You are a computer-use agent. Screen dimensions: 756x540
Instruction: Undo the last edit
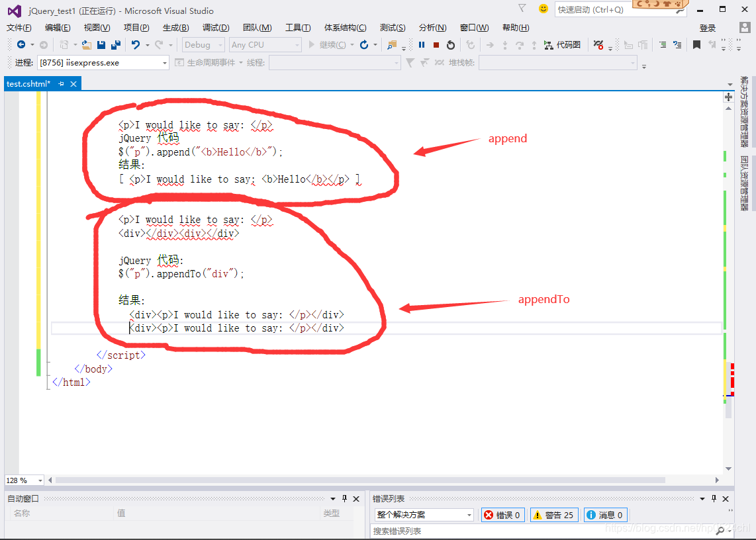click(x=136, y=45)
